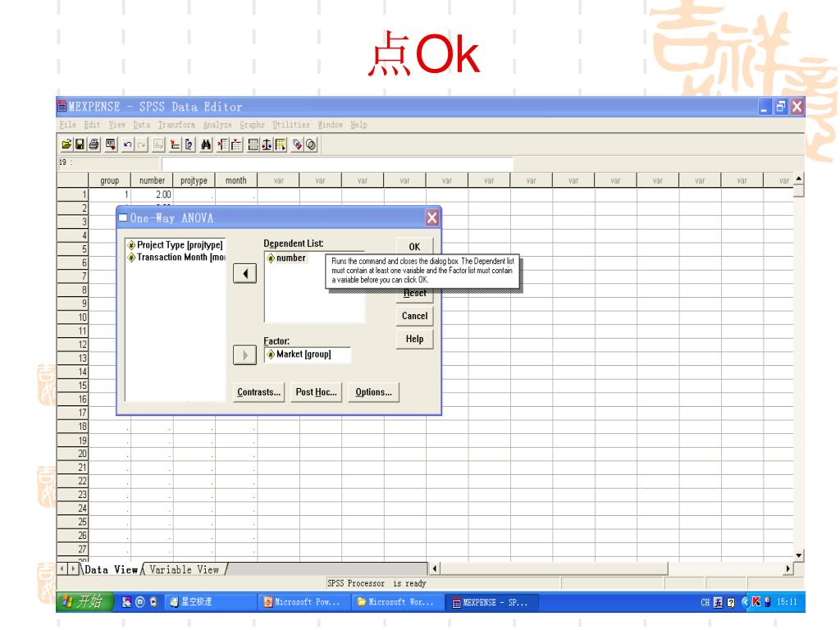Click the Print toolbar icon

(94, 144)
